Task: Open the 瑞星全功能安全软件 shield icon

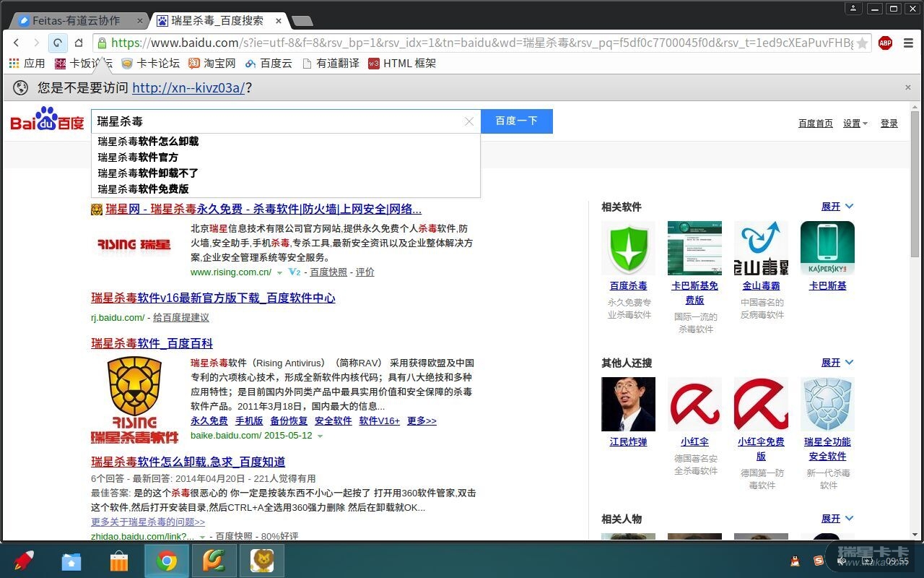Action: pos(827,404)
